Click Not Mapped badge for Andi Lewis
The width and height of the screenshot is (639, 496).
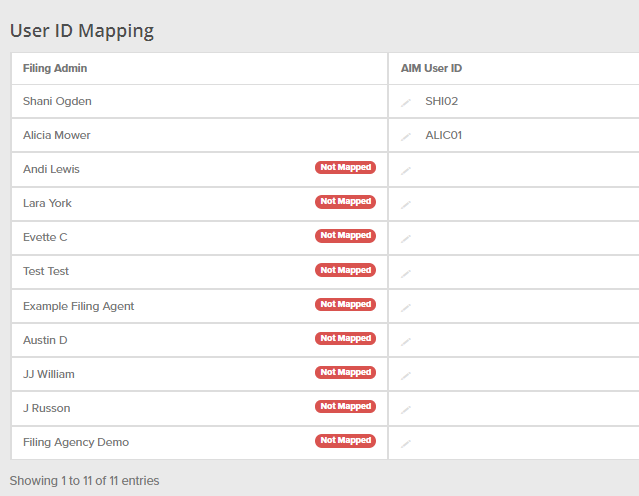[x=346, y=168]
